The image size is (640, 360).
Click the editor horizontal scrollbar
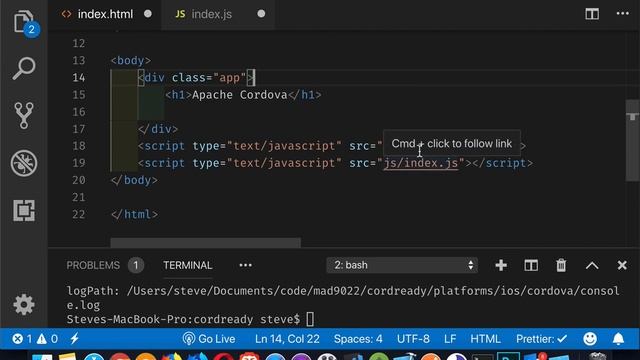[x=205, y=242]
